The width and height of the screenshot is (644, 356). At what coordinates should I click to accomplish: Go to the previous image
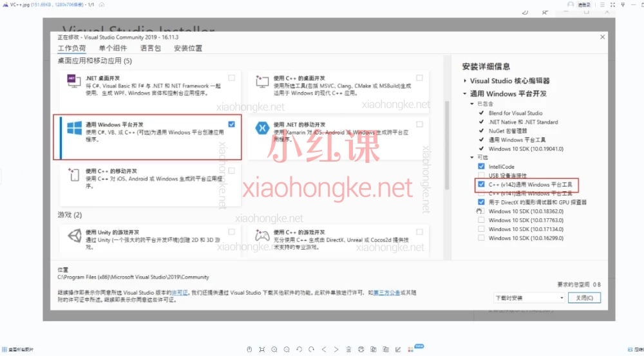tap(324, 350)
